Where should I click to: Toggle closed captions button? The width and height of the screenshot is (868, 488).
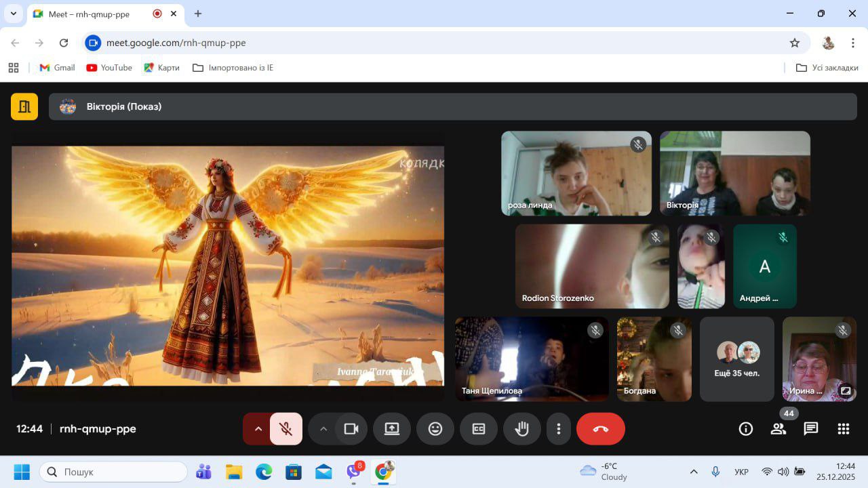[x=478, y=429]
